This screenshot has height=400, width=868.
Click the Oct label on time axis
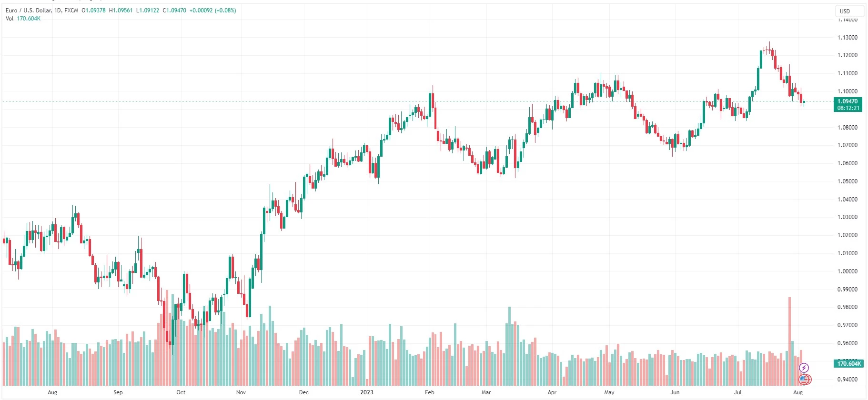click(x=181, y=392)
